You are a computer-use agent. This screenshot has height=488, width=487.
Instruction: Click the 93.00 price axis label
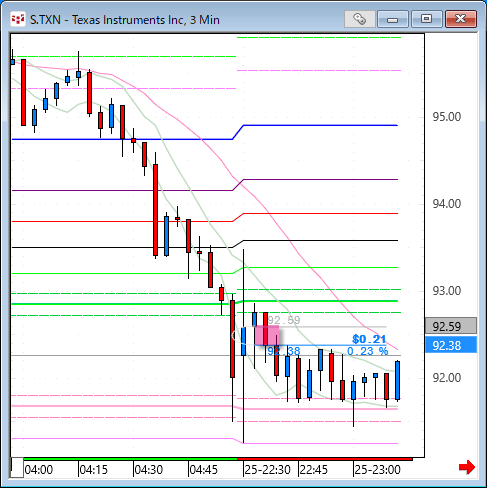447,291
